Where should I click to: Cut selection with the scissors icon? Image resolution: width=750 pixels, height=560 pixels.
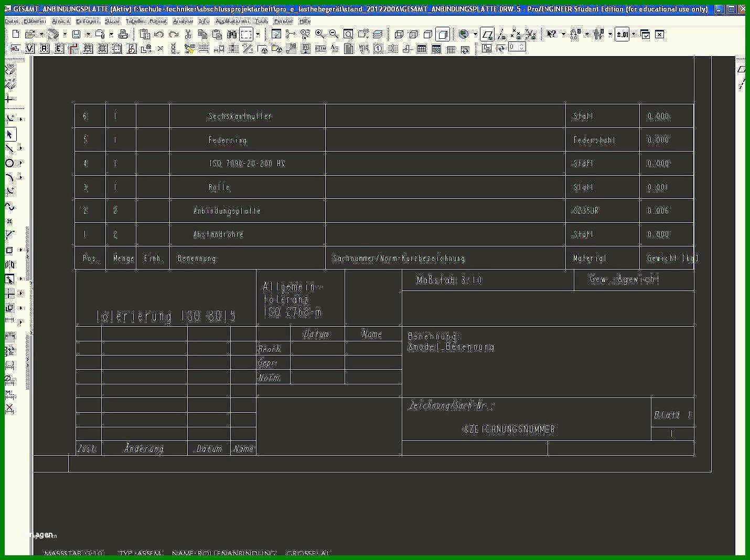(188, 34)
